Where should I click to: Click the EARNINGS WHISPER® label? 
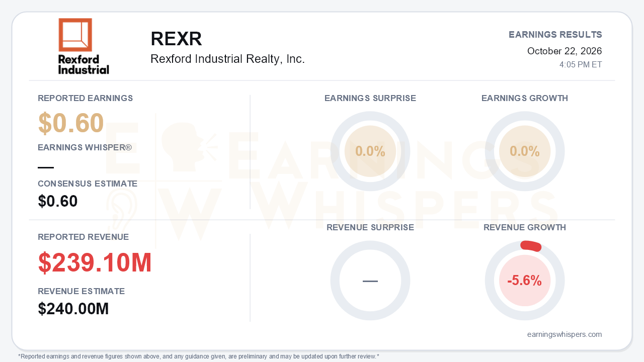85,147
